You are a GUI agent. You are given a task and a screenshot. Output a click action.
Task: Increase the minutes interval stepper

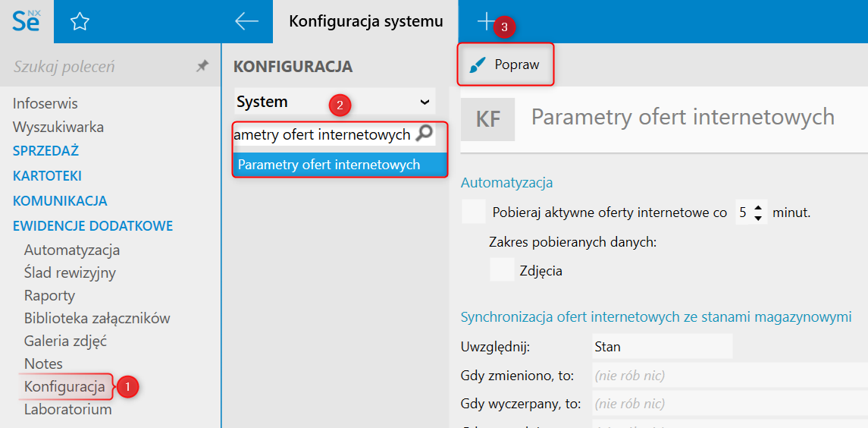(759, 206)
